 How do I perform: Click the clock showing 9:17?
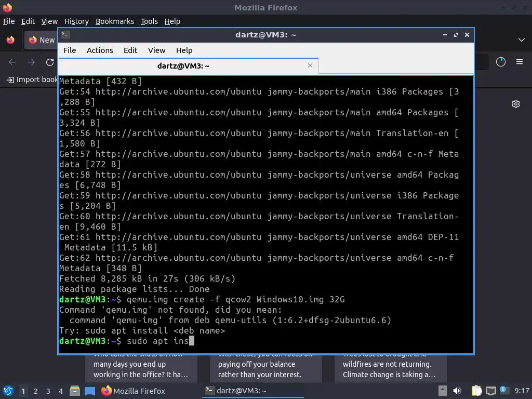click(x=522, y=391)
